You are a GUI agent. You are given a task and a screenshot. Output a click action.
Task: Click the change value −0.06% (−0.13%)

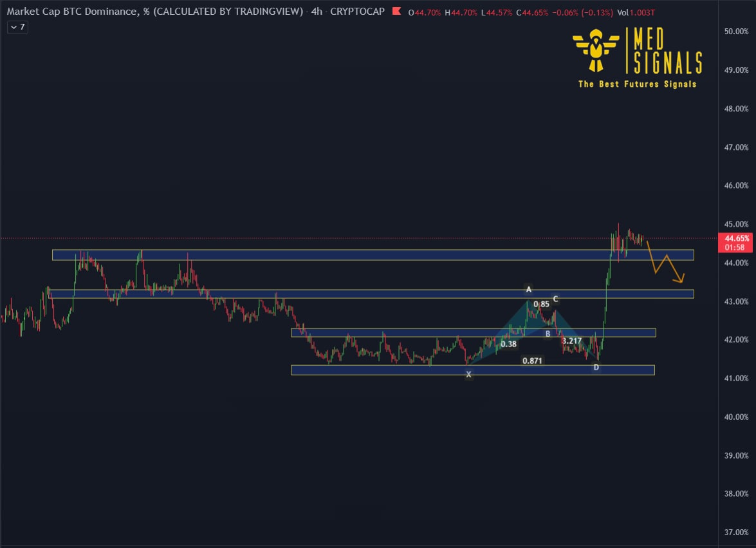click(x=582, y=12)
